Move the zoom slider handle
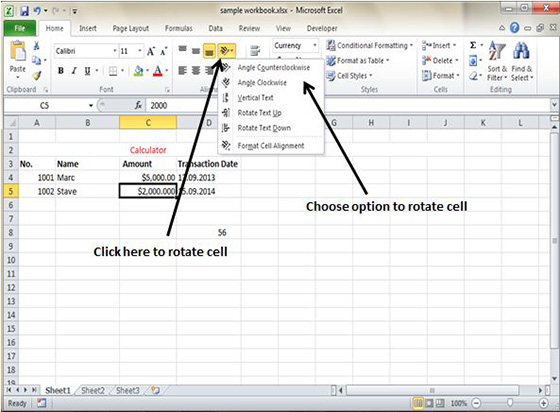 tap(510, 403)
